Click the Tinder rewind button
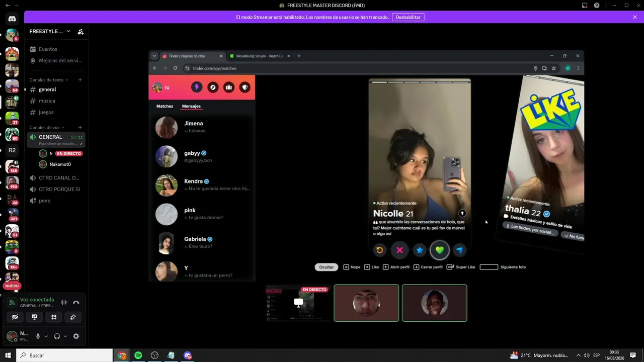644x362 pixels. [380, 250]
